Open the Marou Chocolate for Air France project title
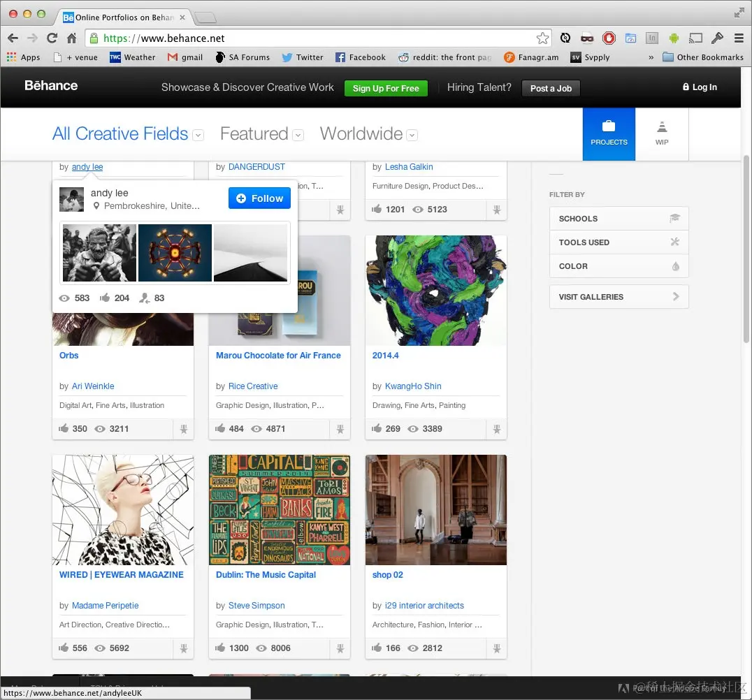The image size is (752, 700). pyautogui.click(x=278, y=356)
